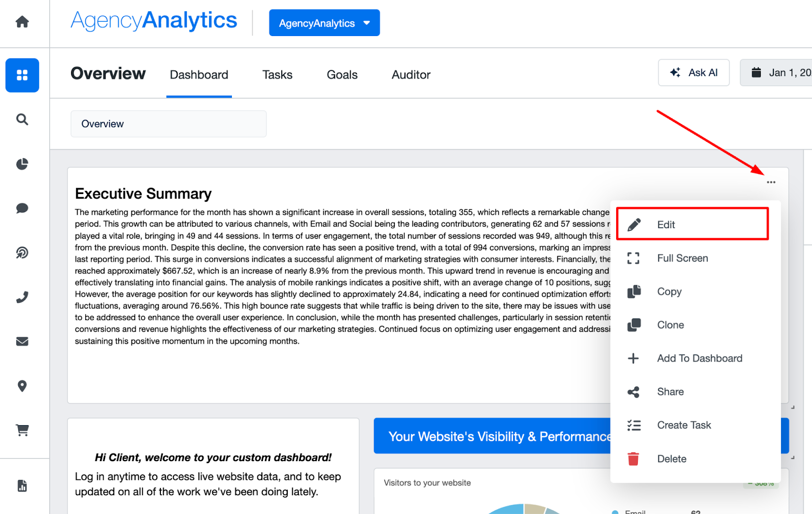Open the Overview section selector box
This screenshot has height=514, width=812.
(x=168, y=124)
